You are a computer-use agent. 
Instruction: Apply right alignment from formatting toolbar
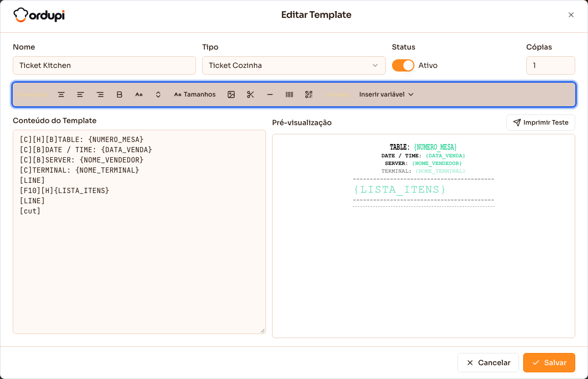[x=100, y=94]
